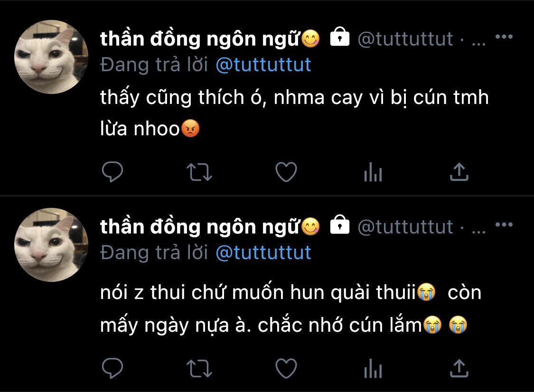Open the reply icon on the second tweet

(112, 368)
